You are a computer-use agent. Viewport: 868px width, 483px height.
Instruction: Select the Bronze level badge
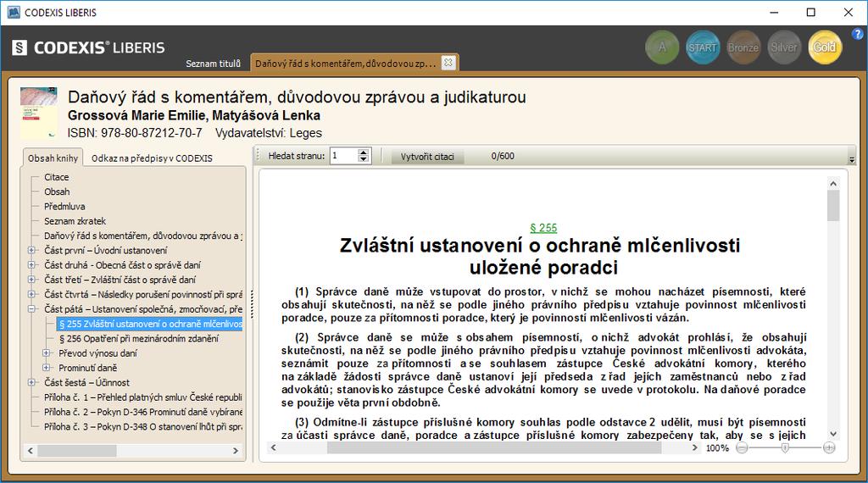(743, 47)
